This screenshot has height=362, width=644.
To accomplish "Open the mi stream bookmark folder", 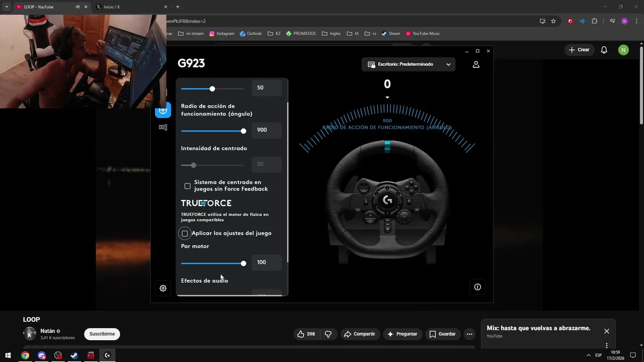I will click(x=191, y=34).
